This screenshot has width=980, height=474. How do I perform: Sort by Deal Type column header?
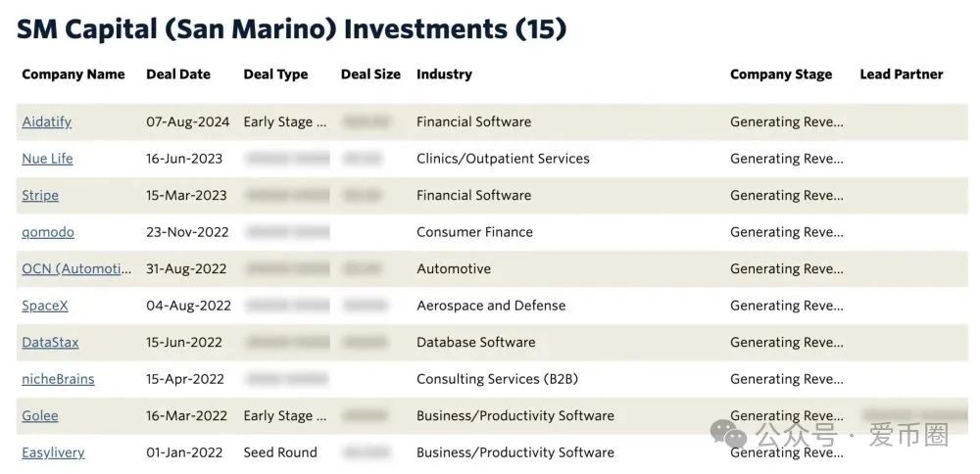pos(275,74)
